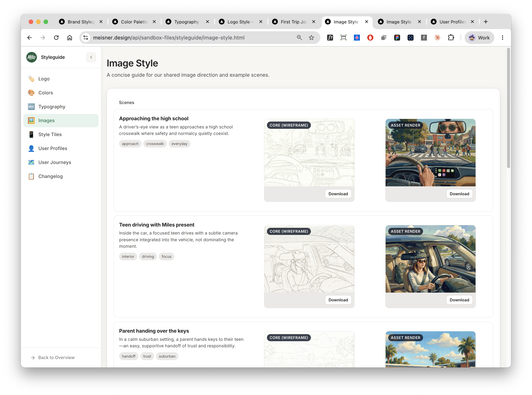View the Changelog page
This screenshot has width=532, height=395.
pos(61,176)
